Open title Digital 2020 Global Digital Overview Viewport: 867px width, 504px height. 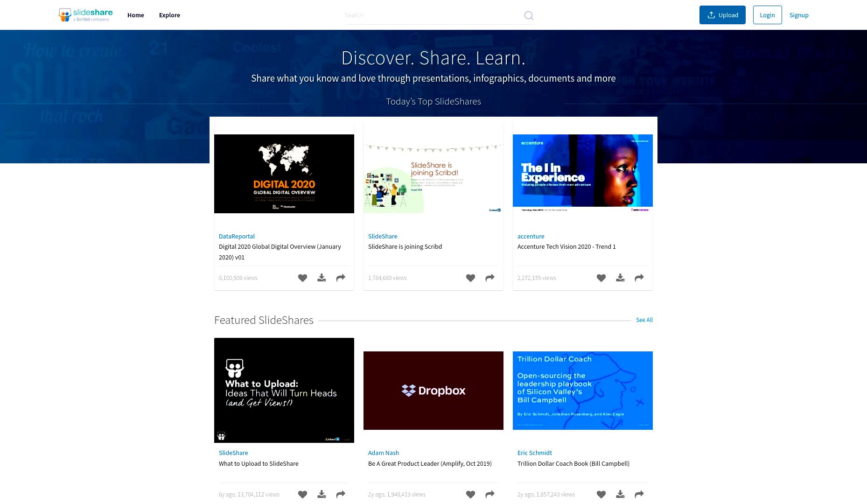(x=280, y=252)
